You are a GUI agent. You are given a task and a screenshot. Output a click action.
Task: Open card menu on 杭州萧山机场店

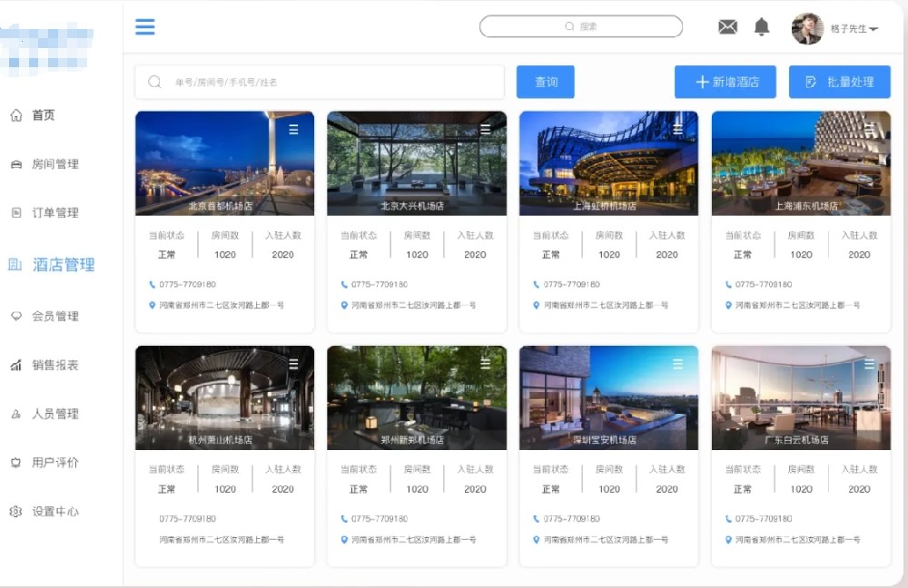pos(293,364)
